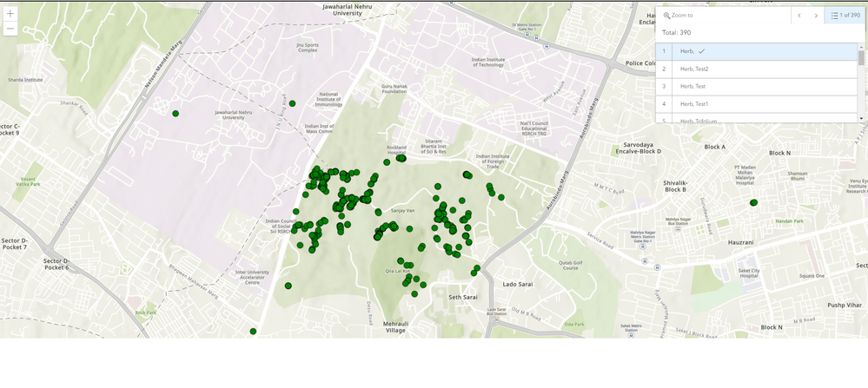Select the Herb, Test2 row
This screenshot has height=388, width=868.
click(757, 69)
